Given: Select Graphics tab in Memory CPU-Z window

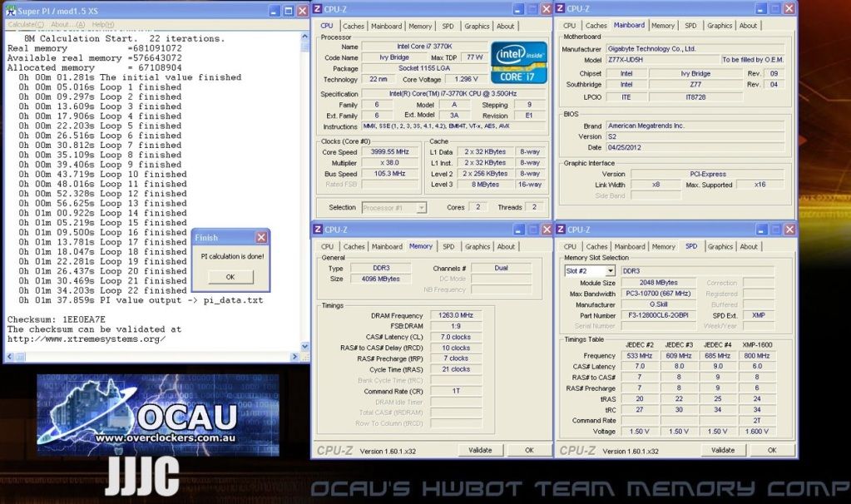Looking at the screenshot, I should pyautogui.click(x=477, y=246).
